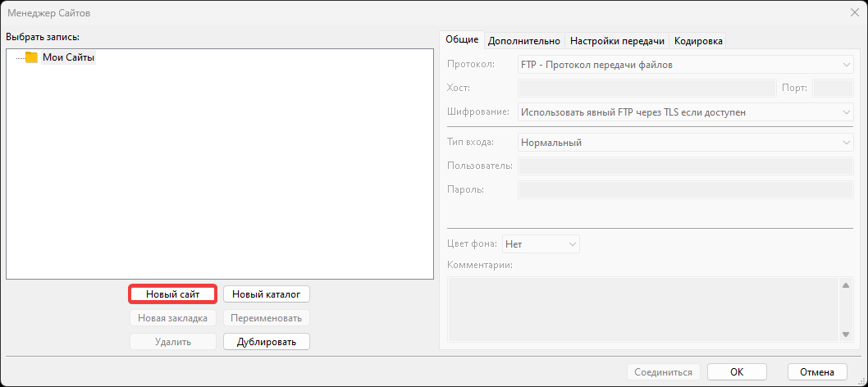Click the comments scrollbar up arrow

coord(845,285)
